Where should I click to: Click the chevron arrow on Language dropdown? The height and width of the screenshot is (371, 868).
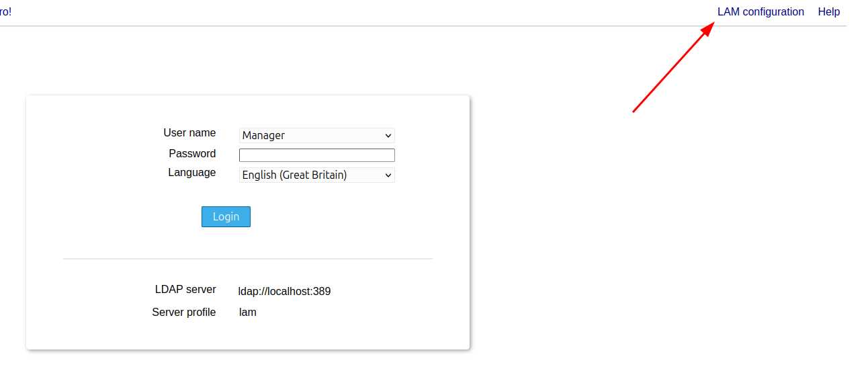pyautogui.click(x=388, y=175)
